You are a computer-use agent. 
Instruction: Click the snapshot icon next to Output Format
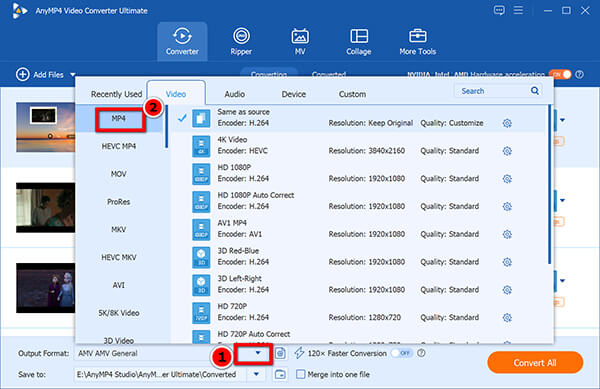point(280,353)
